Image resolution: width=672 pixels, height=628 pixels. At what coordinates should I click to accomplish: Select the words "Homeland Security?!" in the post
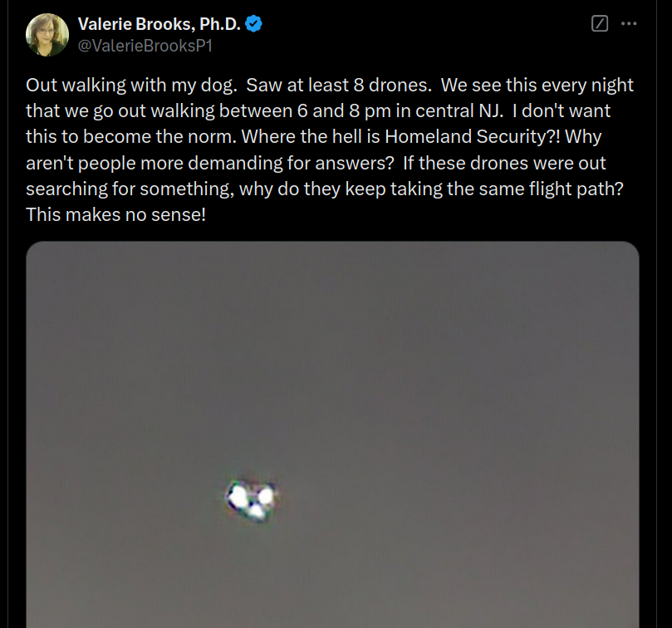pyautogui.click(x=473, y=137)
